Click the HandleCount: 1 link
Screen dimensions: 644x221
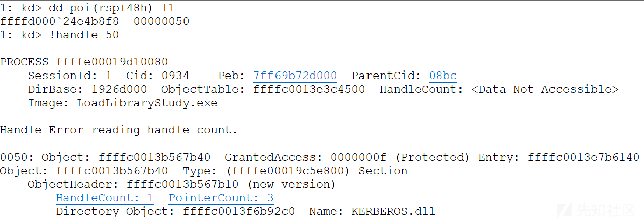pos(105,198)
